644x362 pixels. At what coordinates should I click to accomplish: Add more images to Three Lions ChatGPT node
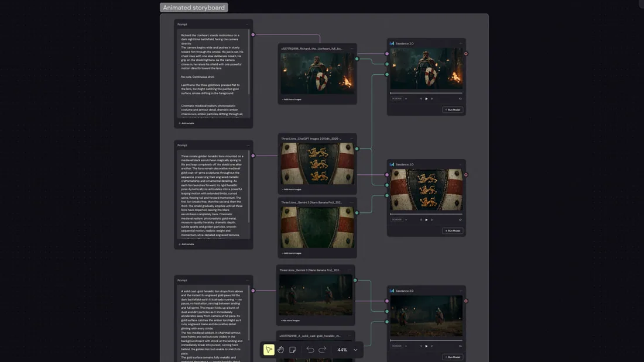point(292,189)
